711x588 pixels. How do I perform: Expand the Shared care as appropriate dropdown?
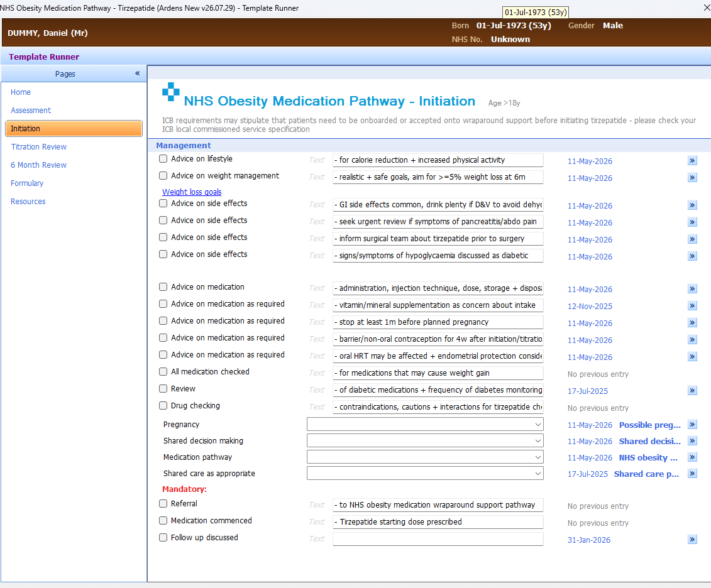(x=425, y=474)
